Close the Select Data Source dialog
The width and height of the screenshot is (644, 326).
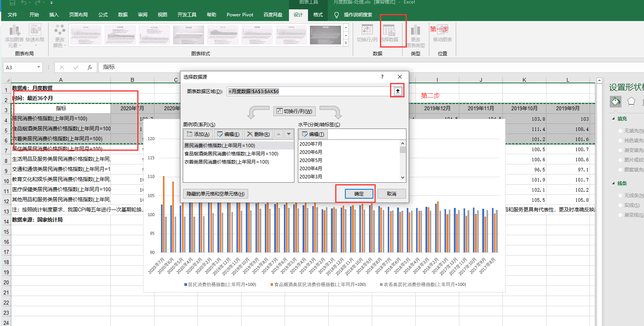[400, 77]
